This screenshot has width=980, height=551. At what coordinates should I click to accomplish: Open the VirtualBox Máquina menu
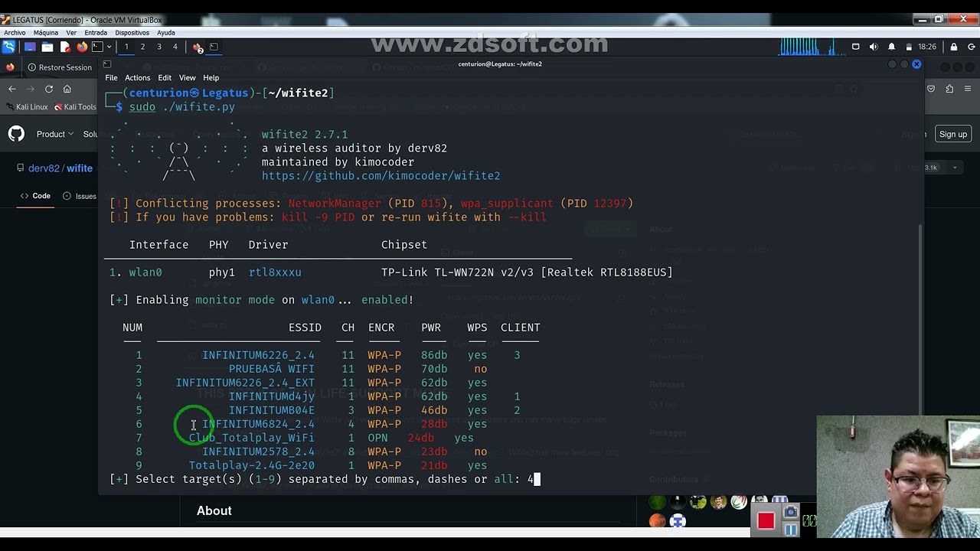pos(45,33)
